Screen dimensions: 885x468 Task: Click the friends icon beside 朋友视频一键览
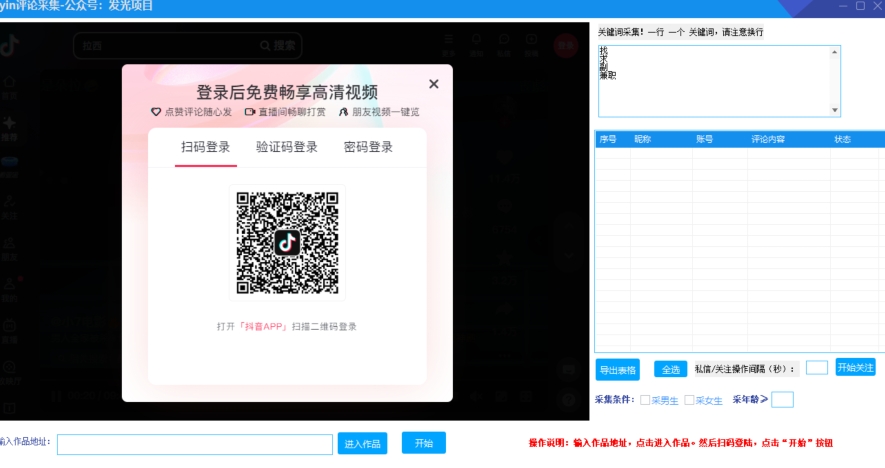click(343, 112)
